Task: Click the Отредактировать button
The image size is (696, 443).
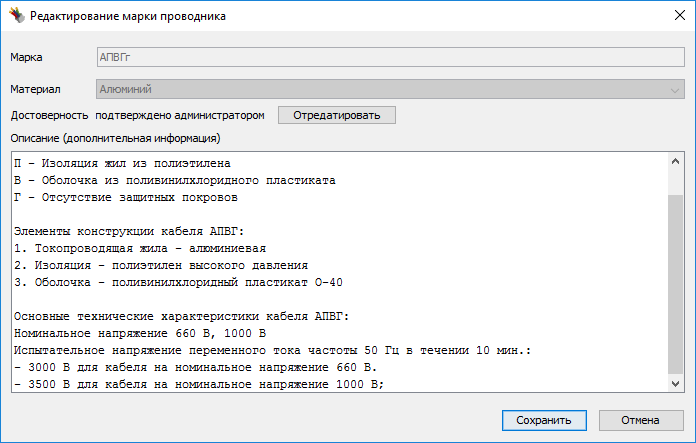Action: click(337, 115)
